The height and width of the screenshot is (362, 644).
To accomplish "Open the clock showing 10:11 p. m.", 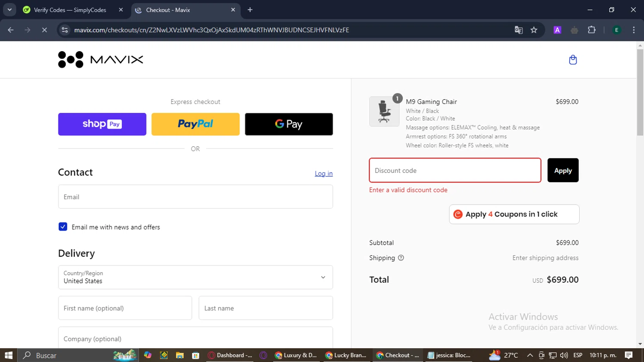I will [x=603, y=355].
